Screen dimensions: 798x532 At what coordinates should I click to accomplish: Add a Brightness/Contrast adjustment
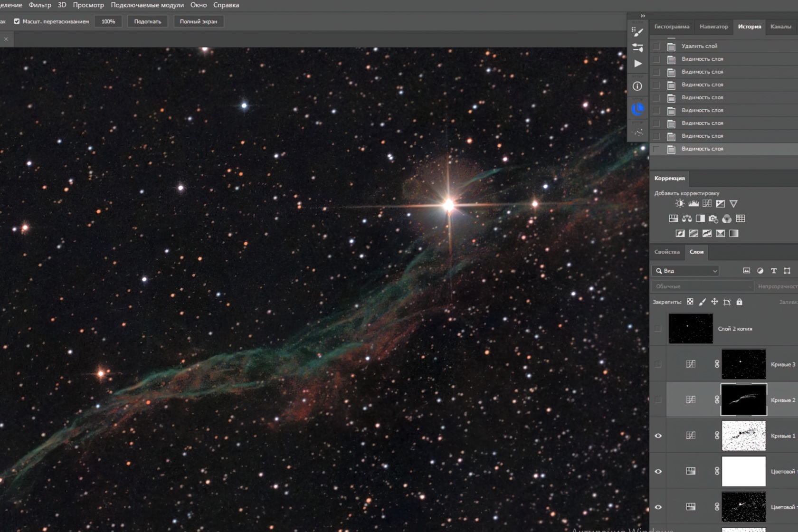pyautogui.click(x=680, y=203)
